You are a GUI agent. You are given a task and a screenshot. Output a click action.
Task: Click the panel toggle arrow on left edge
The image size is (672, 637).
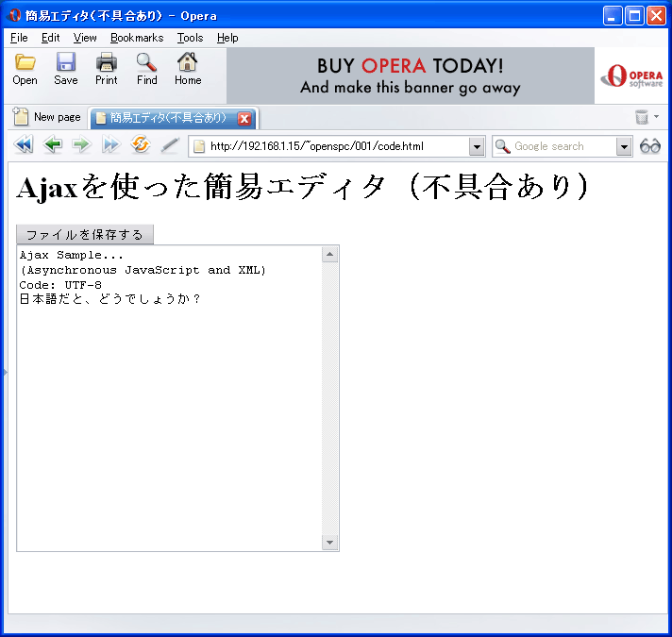coord(5,372)
